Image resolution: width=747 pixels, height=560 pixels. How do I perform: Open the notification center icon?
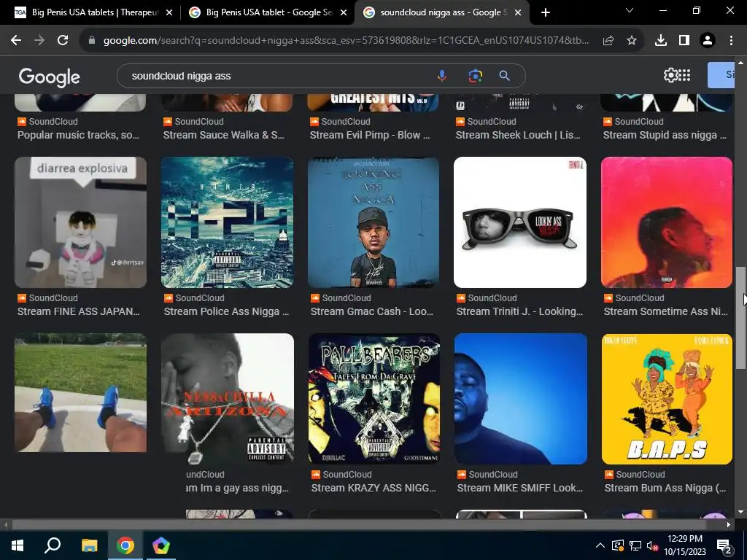[724, 547]
